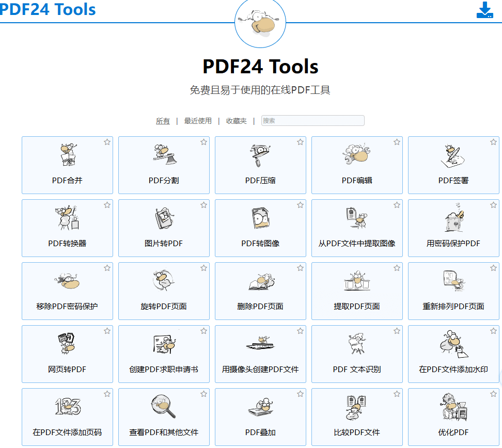Open the PDF叠加 overlay icon
Viewport: 502px width, 448px height.
click(261, 407)
